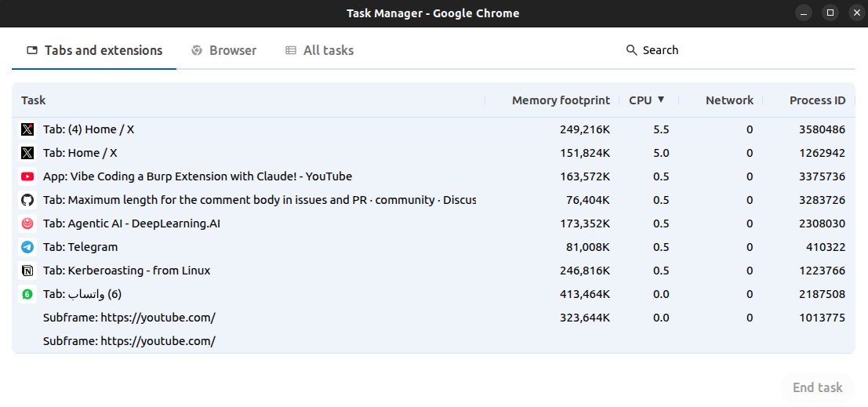
Task: Select the Agentic AI - DeepLearning.AI row
Action: [434, 223]
